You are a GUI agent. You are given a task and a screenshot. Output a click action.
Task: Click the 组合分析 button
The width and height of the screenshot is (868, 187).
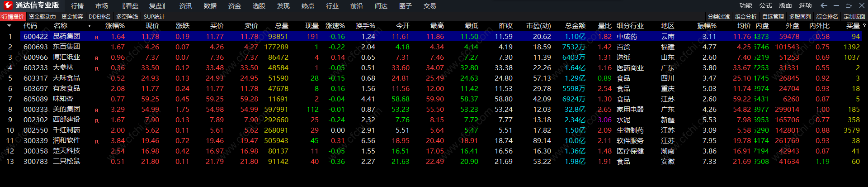[746, 17]
